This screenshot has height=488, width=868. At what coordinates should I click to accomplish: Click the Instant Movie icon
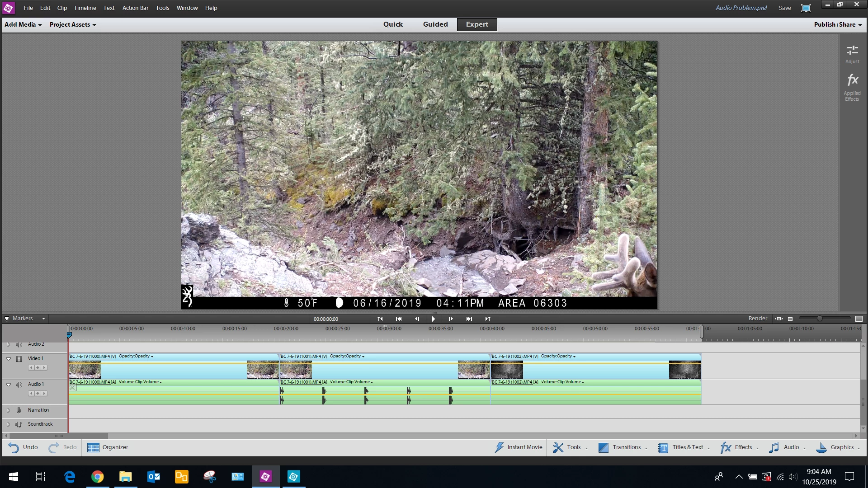click(499, 447)
